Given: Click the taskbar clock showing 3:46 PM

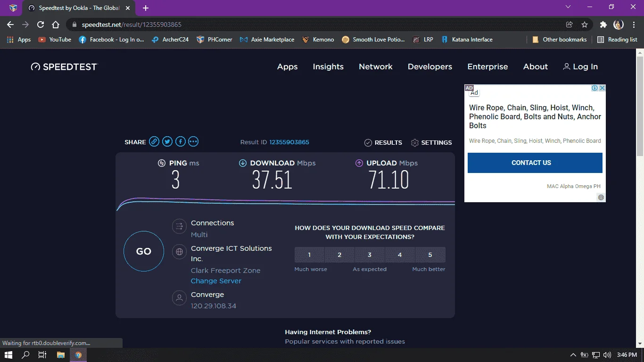Looking at the screenshot, I should pos(627,355).
